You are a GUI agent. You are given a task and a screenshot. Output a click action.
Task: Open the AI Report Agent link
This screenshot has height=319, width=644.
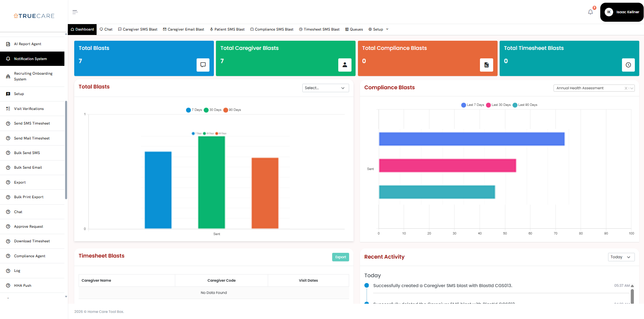[27, 44]
